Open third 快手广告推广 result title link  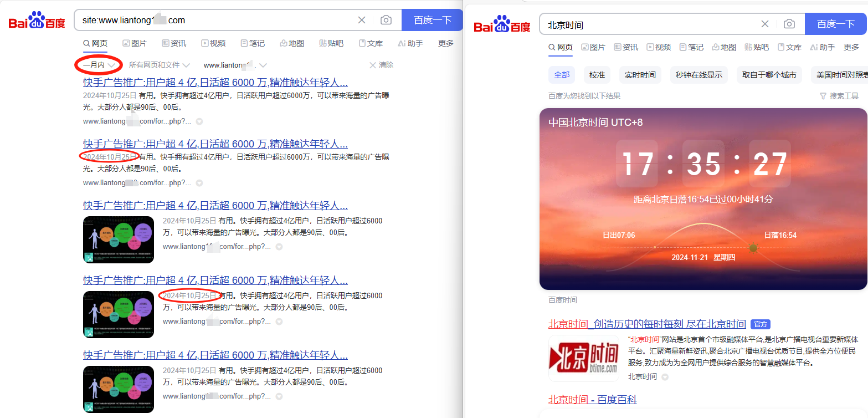pos(215,206)
